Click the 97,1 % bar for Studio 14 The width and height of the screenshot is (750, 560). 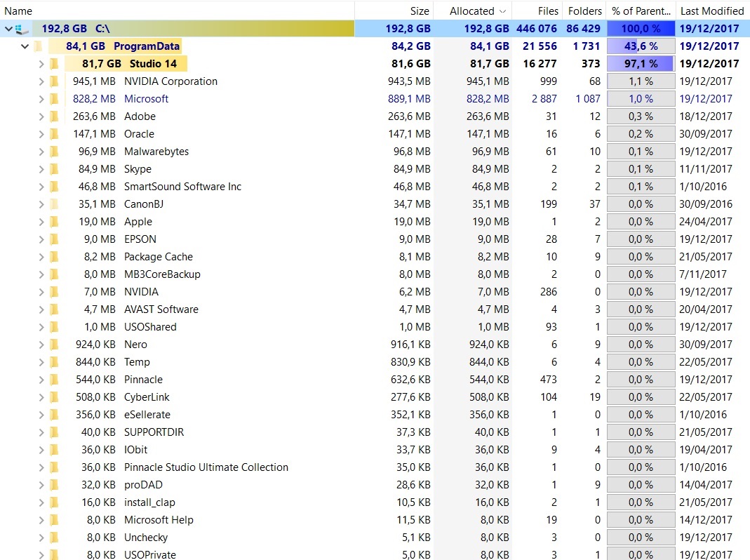click(641, 64)
